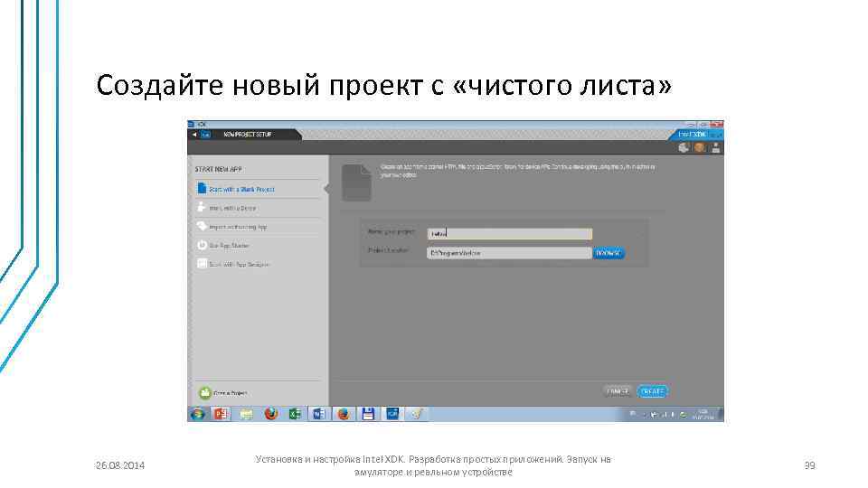Click the orange round icon in the XDK toolbar
Image resolution: width=868 pixels, height=488 pixels.
coord(700,147)
